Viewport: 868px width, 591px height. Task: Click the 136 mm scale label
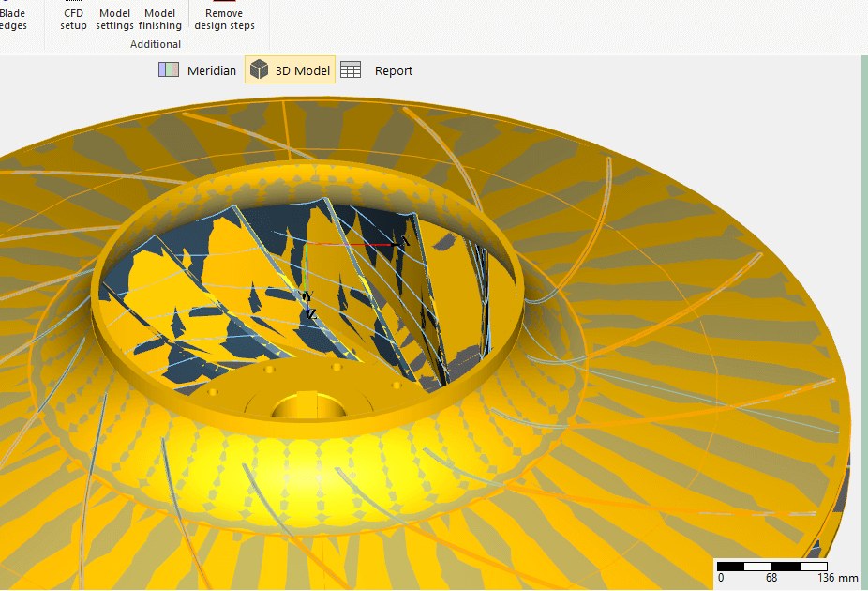(837, 578)
